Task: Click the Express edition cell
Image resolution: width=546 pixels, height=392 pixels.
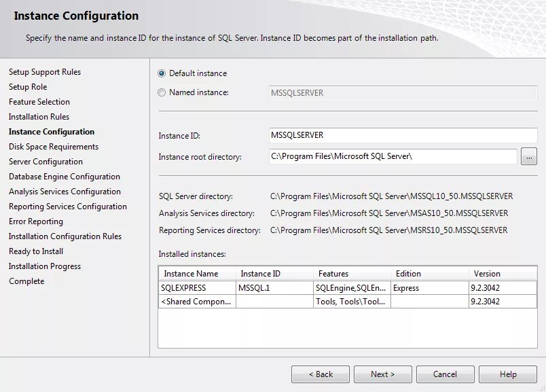Action: pyautogui.click(x=430, y=288)
